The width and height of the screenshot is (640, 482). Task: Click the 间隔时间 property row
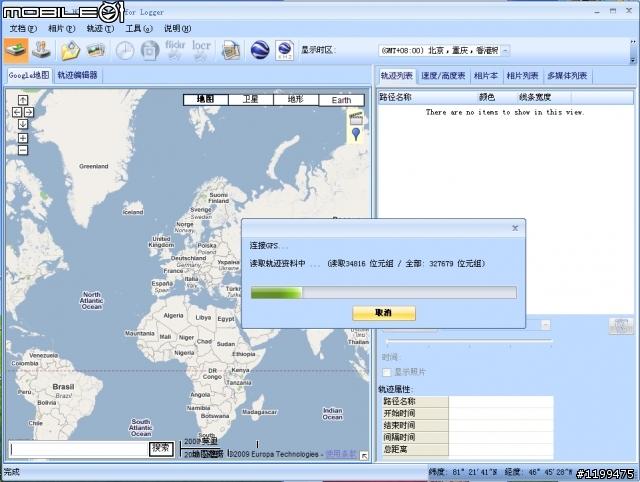click(x=468, y=437)
